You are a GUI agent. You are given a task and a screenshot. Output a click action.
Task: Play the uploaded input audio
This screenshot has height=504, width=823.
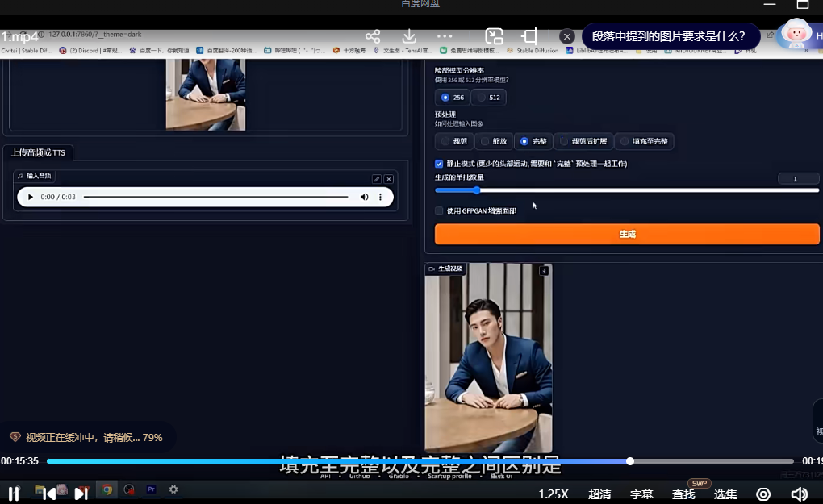pos(31,198)
